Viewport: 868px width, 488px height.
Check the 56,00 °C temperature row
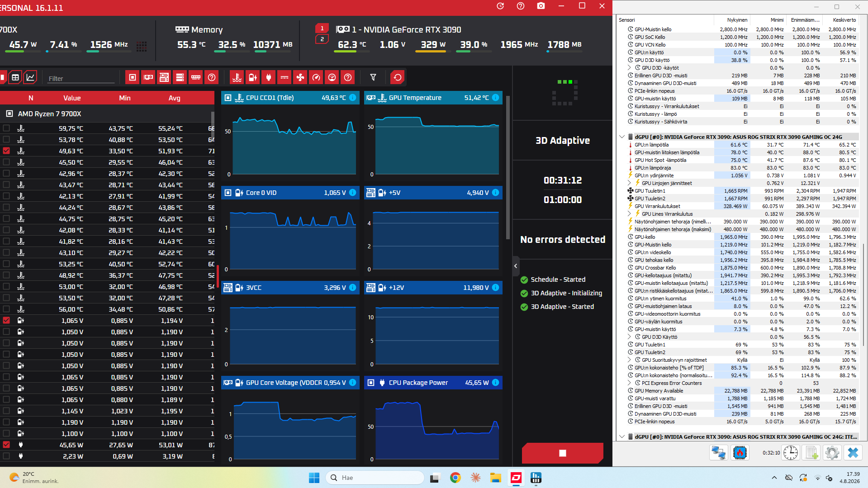pos(6,309)
